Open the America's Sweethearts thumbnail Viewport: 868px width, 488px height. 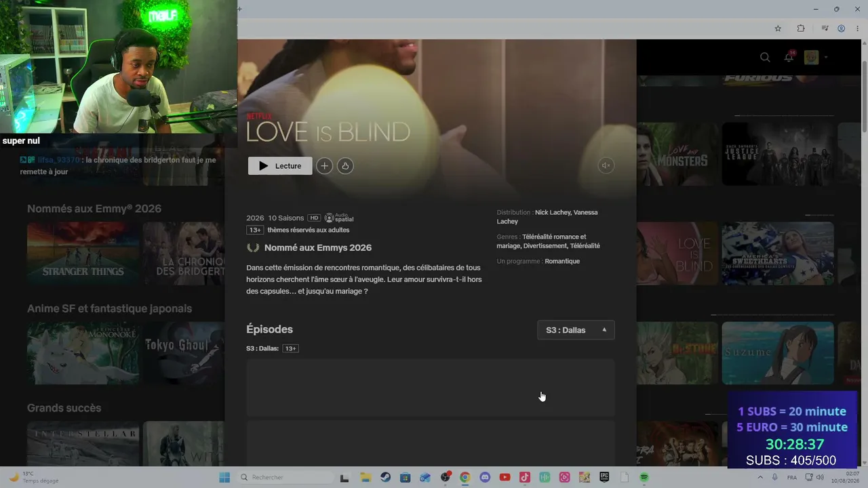click(x=778, y=253)
